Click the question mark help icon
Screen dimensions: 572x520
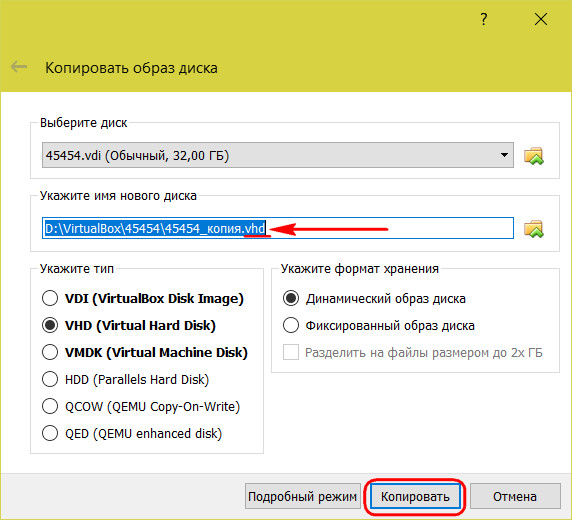(484, 19)
